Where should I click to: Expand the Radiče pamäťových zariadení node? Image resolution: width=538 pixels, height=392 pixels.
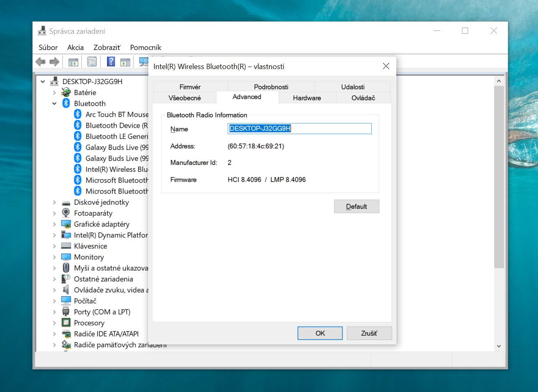click(54, 345)
